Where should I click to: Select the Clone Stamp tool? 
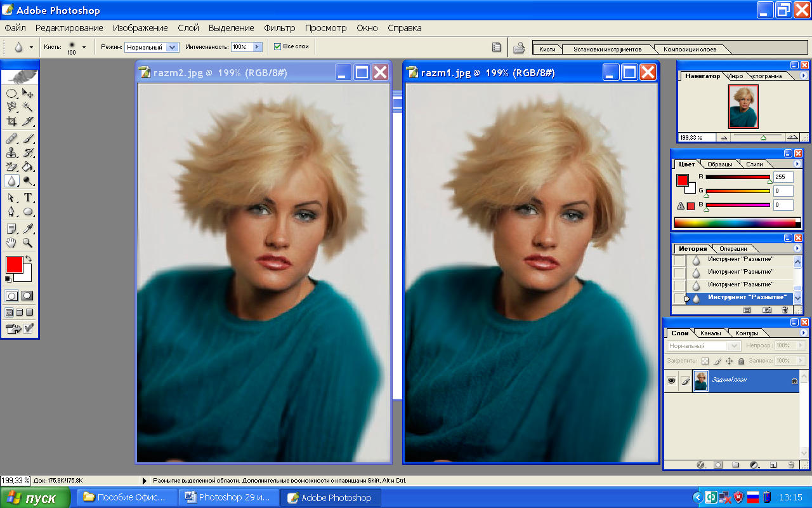(11, 152)
